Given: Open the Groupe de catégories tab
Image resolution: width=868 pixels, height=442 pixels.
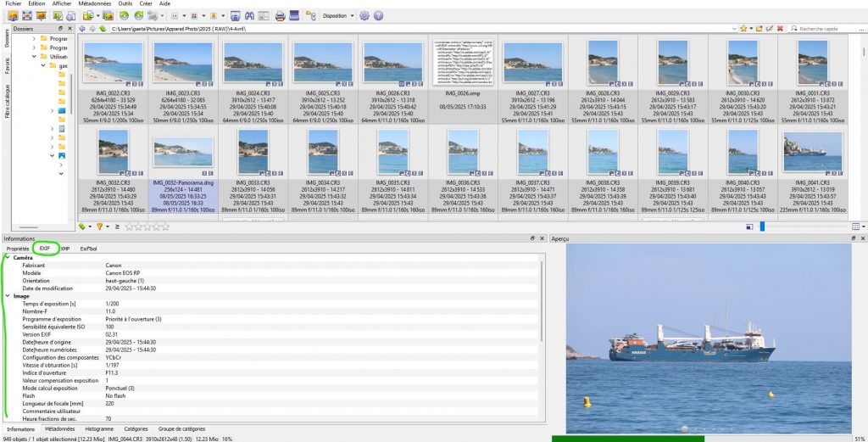Looking at the screenshot, I should [x=181, y=429].
